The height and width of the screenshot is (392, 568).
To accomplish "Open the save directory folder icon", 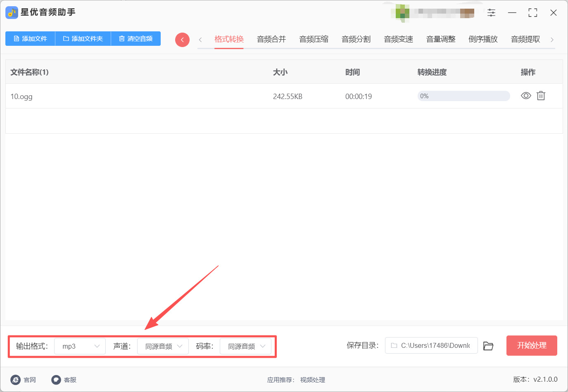I will point(488,346).
